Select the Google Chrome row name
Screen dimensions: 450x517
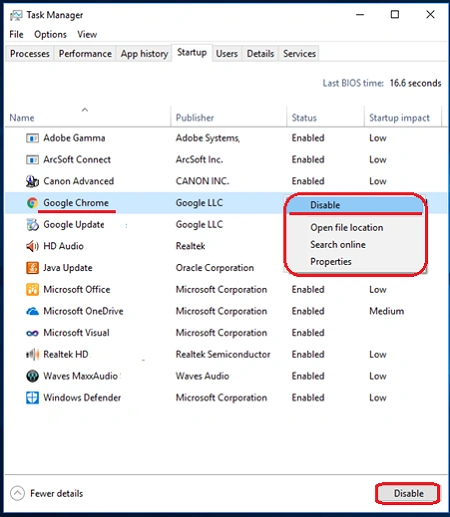coord(76,203)
